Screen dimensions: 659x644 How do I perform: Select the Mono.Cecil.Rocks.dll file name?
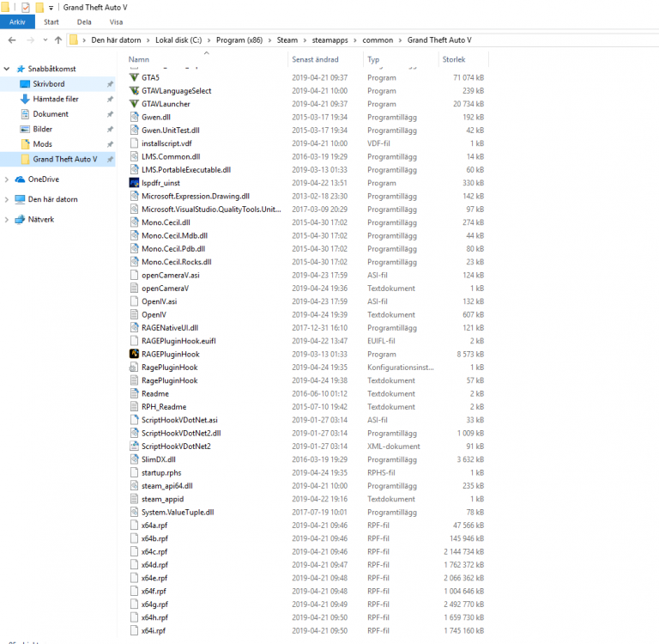(177, 262)
